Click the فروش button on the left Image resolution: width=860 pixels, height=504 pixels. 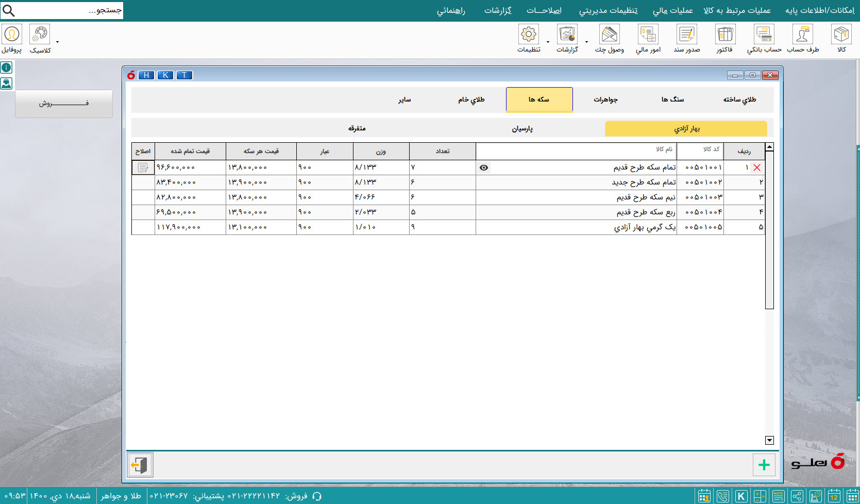(64, 104)
